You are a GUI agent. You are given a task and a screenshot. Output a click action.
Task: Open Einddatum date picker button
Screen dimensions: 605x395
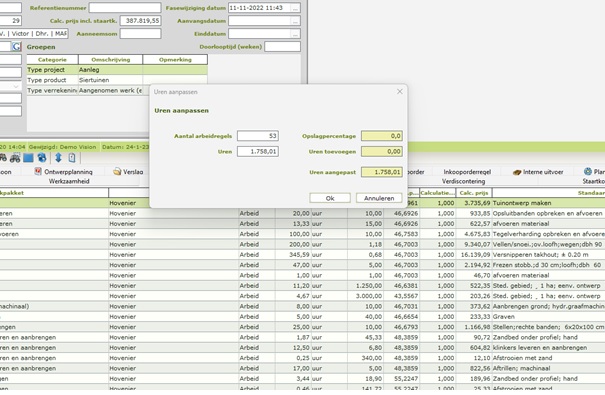point(295,34)
